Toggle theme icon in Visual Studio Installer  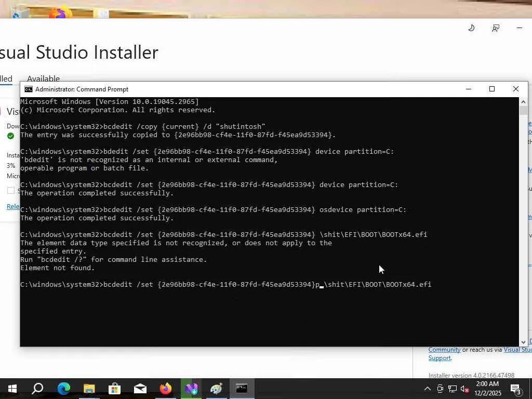pyautogui.click(x=471, y=28)
